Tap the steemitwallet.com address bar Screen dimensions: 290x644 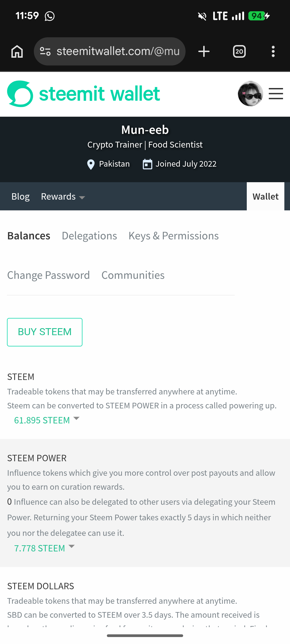pos(118,51)
